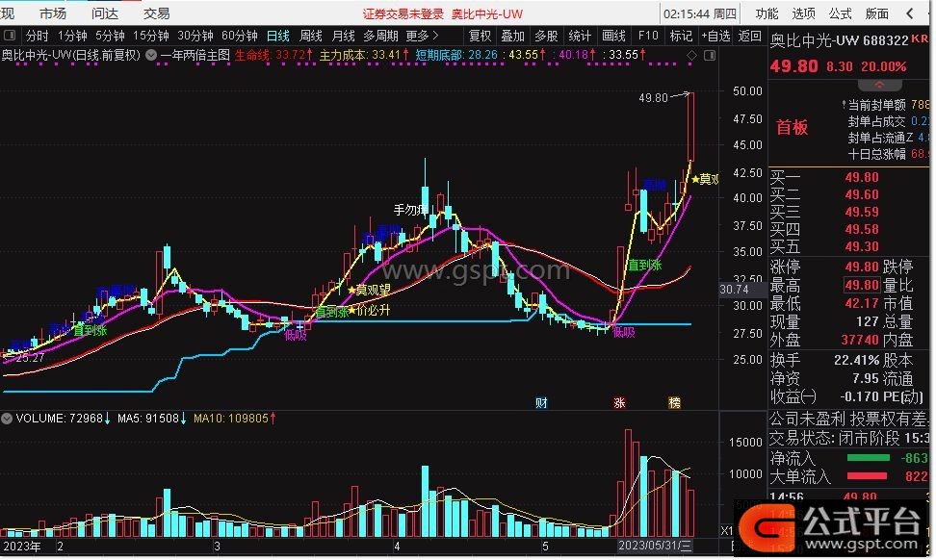Click the 涨 marker on the chart
This screenshot has width=936, height=560.
click(x=619, y=402)
